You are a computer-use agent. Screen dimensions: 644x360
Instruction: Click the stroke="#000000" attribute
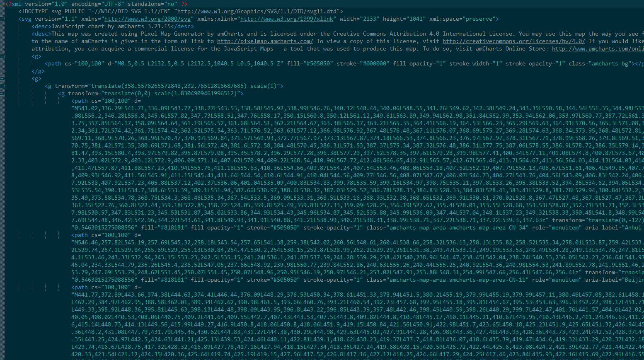point(363,63)
